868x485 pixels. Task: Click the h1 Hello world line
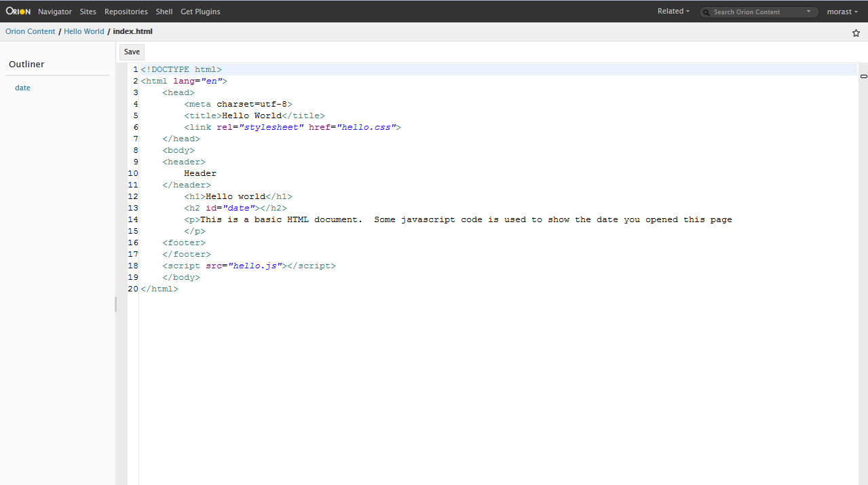pyautogui.click(x=238, y=196)
